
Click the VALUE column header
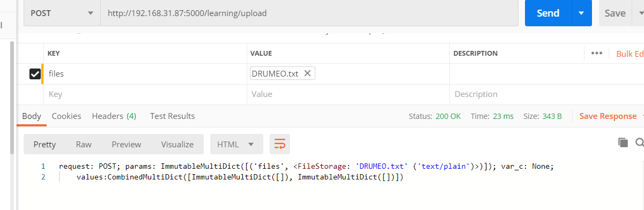(262, 54)
